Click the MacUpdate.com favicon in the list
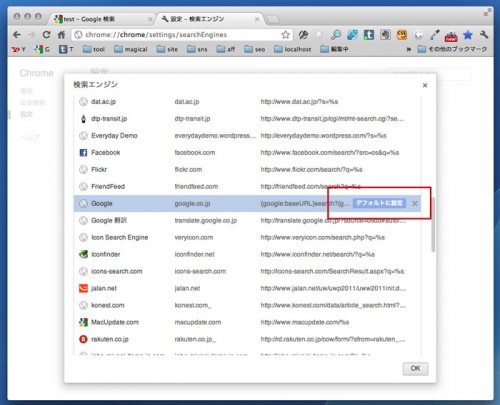 click(83, 322)
